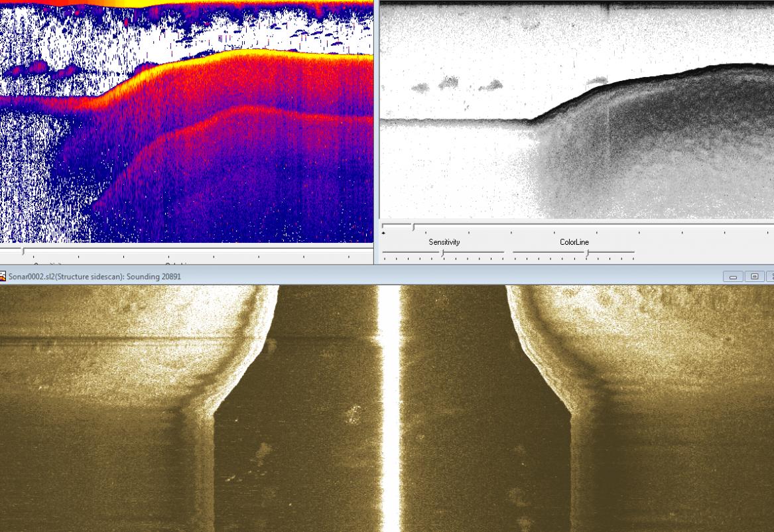Click the color sonar panel's slider handle
The width and height of the screenshot is (774, 532).
24,251
